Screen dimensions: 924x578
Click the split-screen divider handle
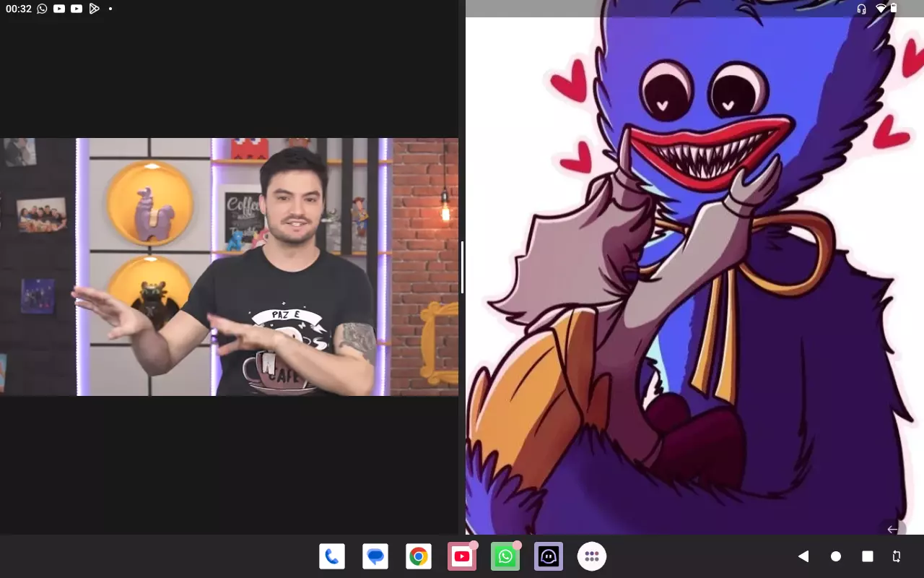tap(462, 267)
